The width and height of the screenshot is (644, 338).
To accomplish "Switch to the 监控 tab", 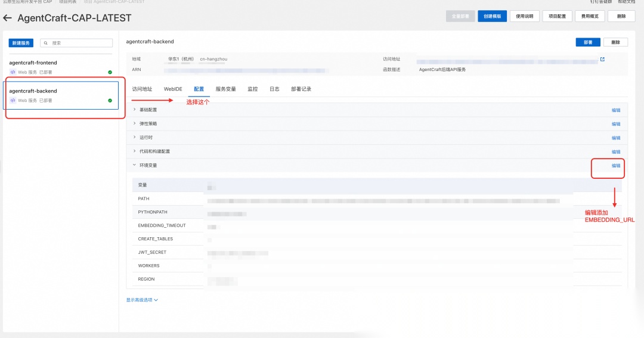I will [253, 89].
